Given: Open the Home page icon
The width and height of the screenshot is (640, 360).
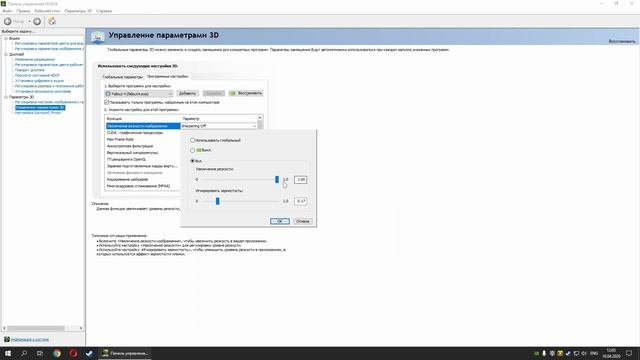Looking at the screenshot, I should pos(52,21).
